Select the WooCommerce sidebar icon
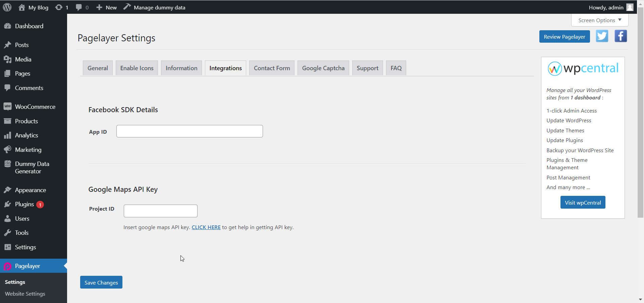This screenshot has width=644, height=303. [8, 106]
